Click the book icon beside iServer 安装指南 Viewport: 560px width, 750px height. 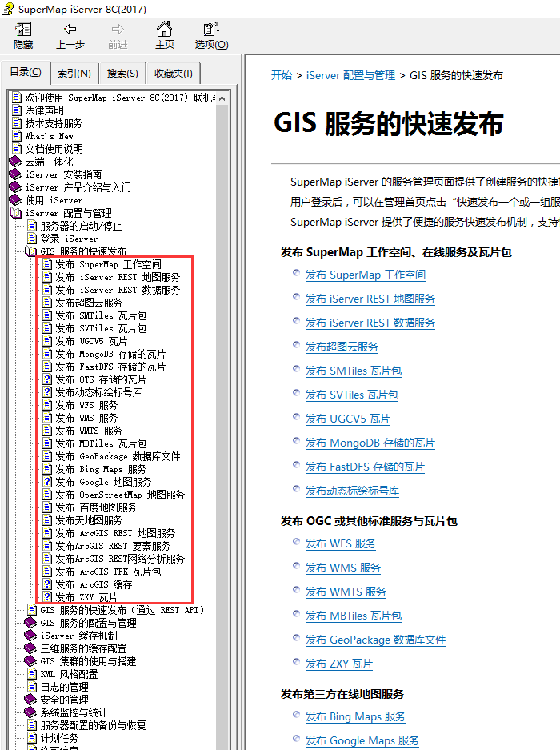[x=16, y=174]
